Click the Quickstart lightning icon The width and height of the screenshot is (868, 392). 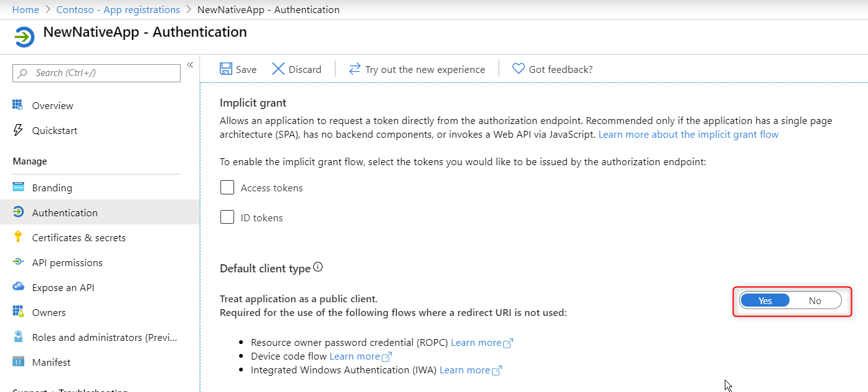19,130
